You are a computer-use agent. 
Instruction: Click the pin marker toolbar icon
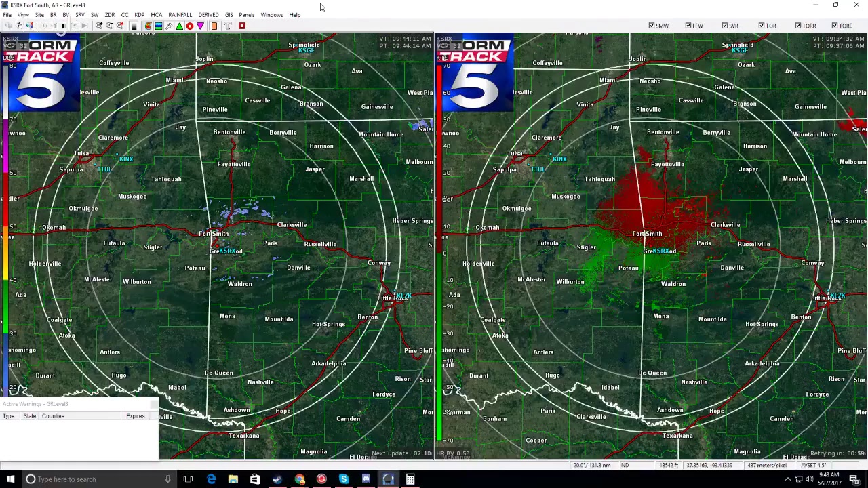point(169,26)
